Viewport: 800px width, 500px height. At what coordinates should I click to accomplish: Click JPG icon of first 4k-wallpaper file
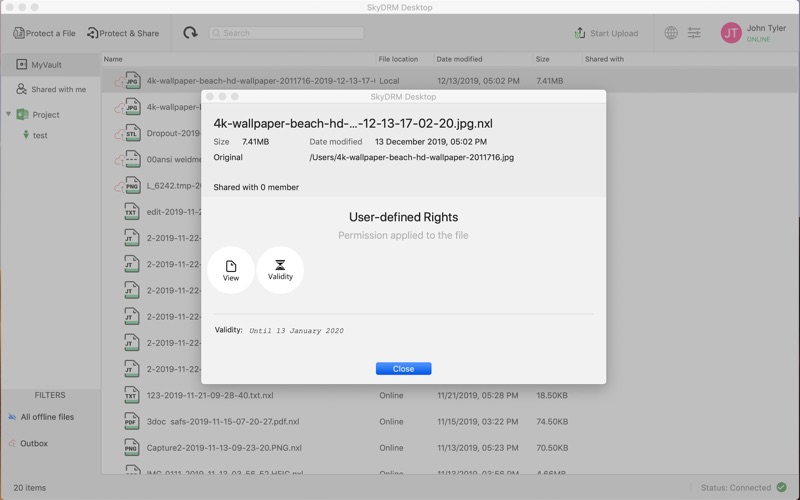click(x=133, y=81)
